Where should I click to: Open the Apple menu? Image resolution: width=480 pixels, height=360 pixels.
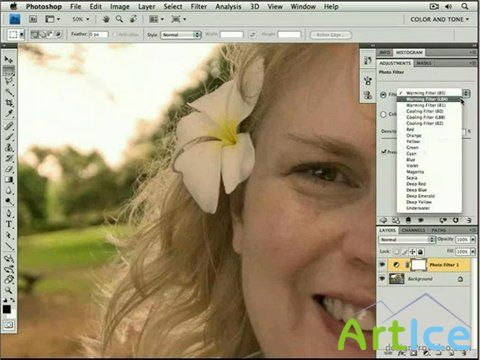point(13,6)
